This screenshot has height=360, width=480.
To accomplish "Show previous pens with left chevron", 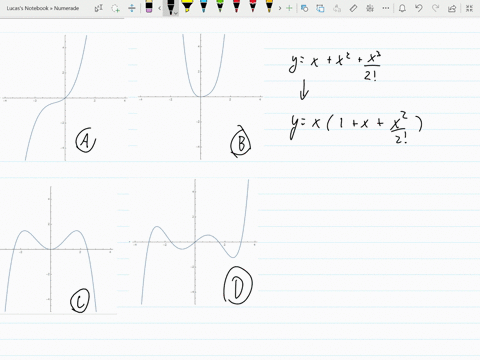I will (160, 8).
